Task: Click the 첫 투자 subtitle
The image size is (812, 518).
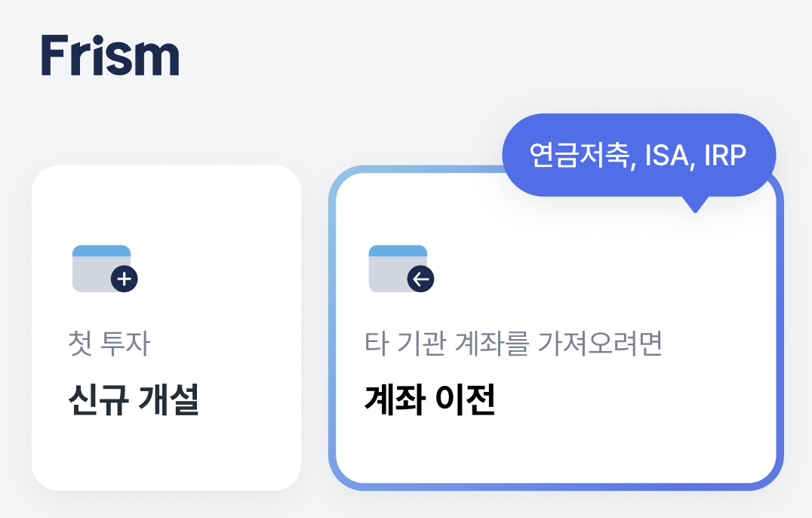Action: tap(109, 344)
